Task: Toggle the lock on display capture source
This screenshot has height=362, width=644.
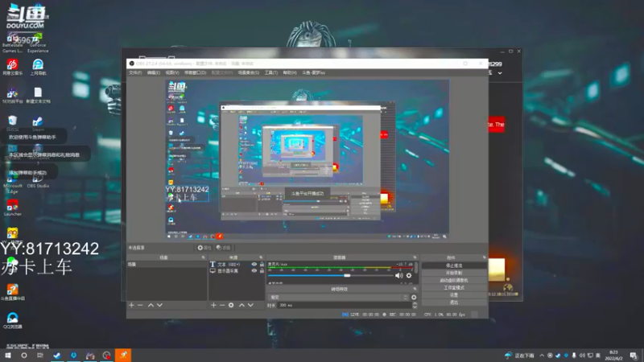Action: point(262,271)
